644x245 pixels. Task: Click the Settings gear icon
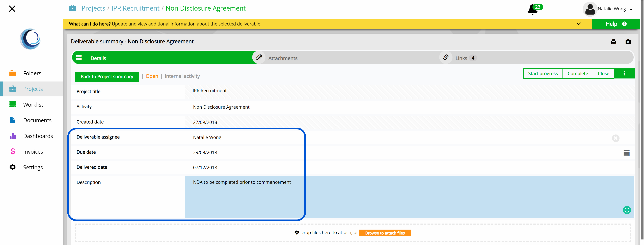pos(13,167)
